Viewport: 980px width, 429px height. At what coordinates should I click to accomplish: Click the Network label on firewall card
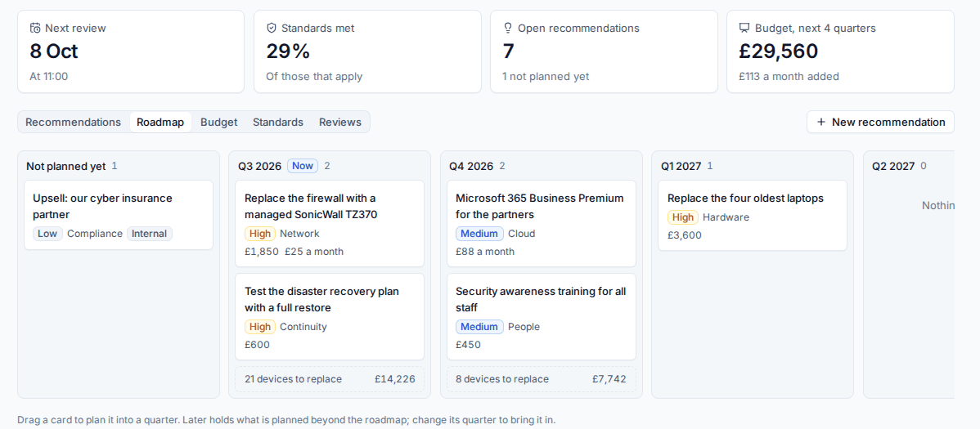point(299,234)
